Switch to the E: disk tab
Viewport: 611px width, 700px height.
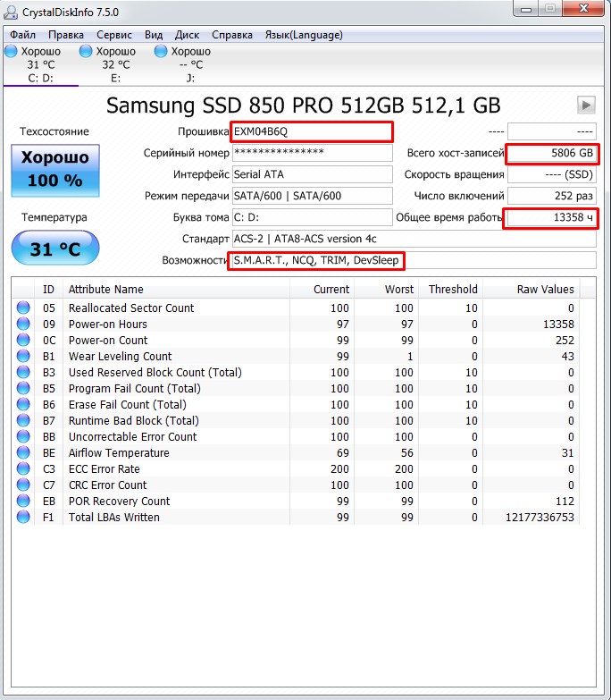pos(115,64)
